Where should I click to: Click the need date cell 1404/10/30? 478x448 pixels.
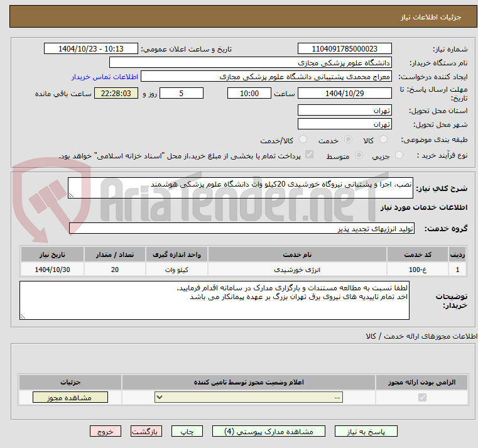(52, 270)
